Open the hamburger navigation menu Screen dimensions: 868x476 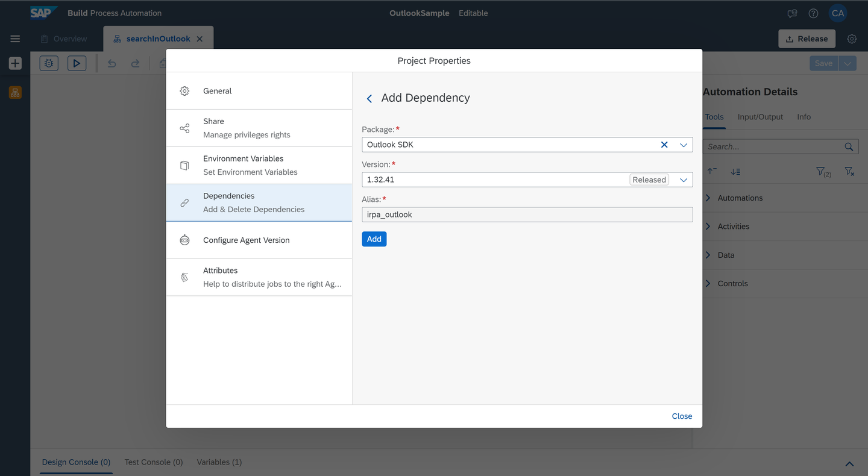pos(15,39)
